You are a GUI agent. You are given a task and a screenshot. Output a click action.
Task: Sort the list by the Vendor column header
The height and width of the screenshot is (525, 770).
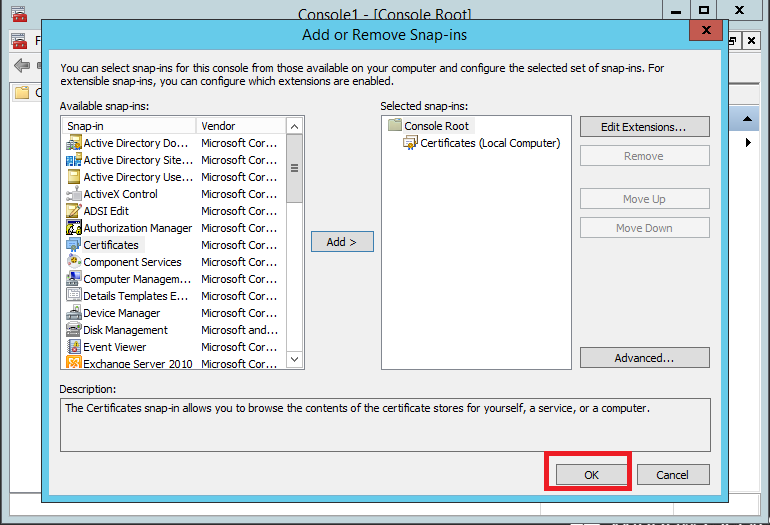(238, 126)
